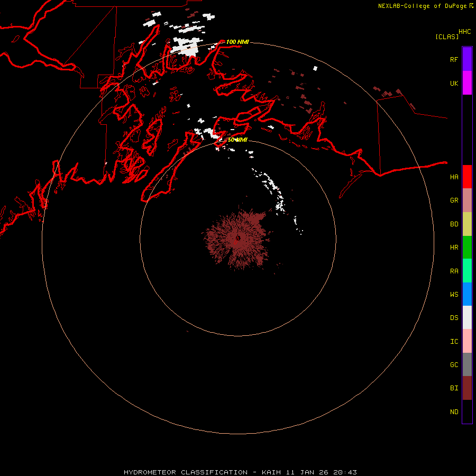The height and width of the screenshot is (476, 476).
Task: Click the RA legend label
Action: (x=454, y=271)
